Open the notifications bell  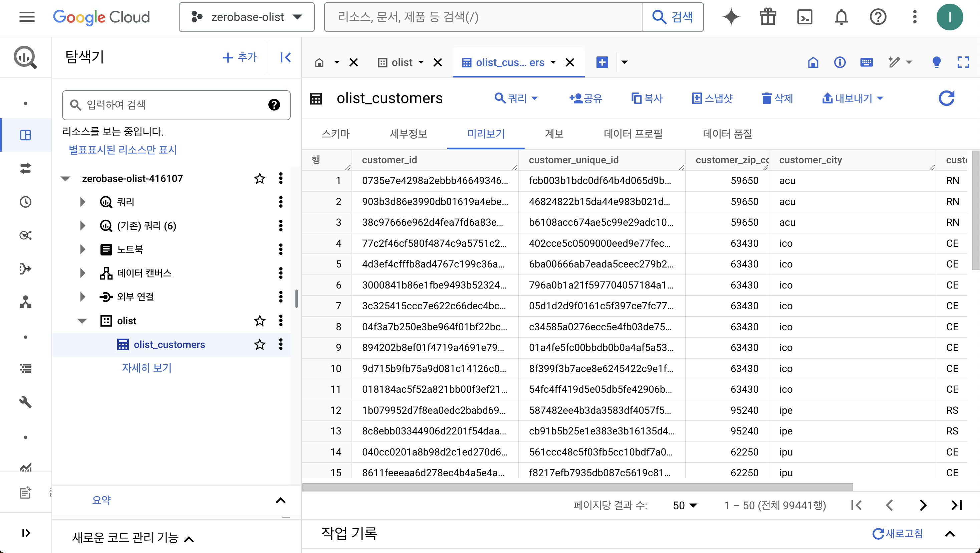pyautogui.click(x=841, y=17)
